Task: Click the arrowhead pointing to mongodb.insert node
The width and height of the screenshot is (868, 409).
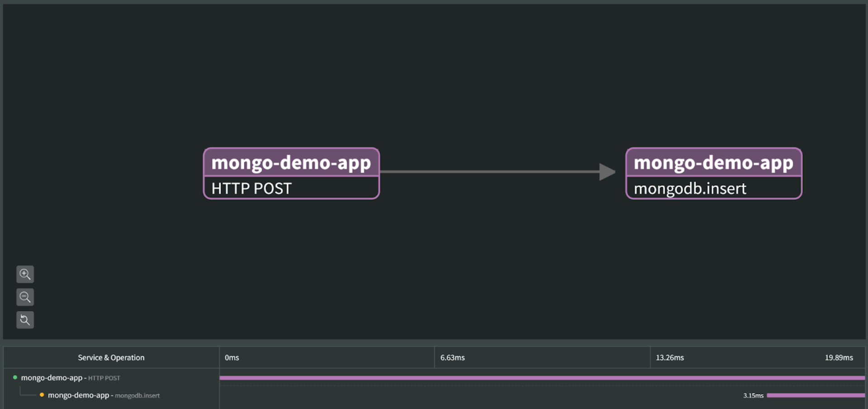Action: tap(607, 172)
